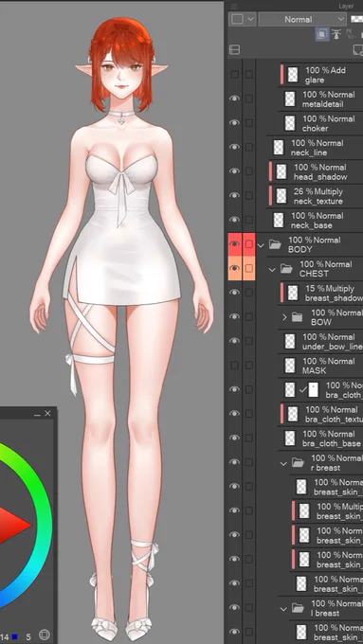Image resolution: width=363 pixels, height=644 pixels.
Task: Toggle the lock box on the BOW row
Action: pos(249,316)
